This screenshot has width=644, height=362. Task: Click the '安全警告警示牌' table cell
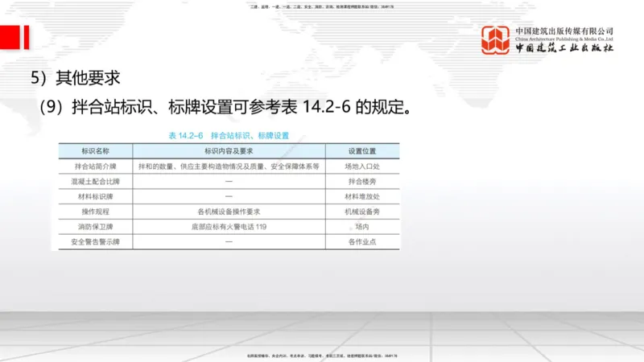coord(95,241)
